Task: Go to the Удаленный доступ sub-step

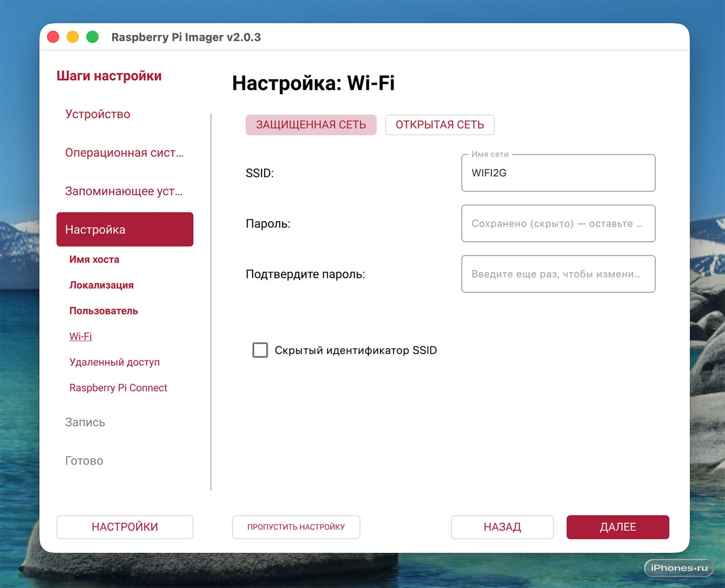Action: click(115, 362)
